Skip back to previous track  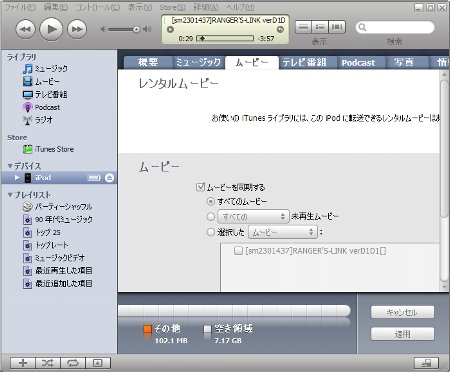click(25, 29)
